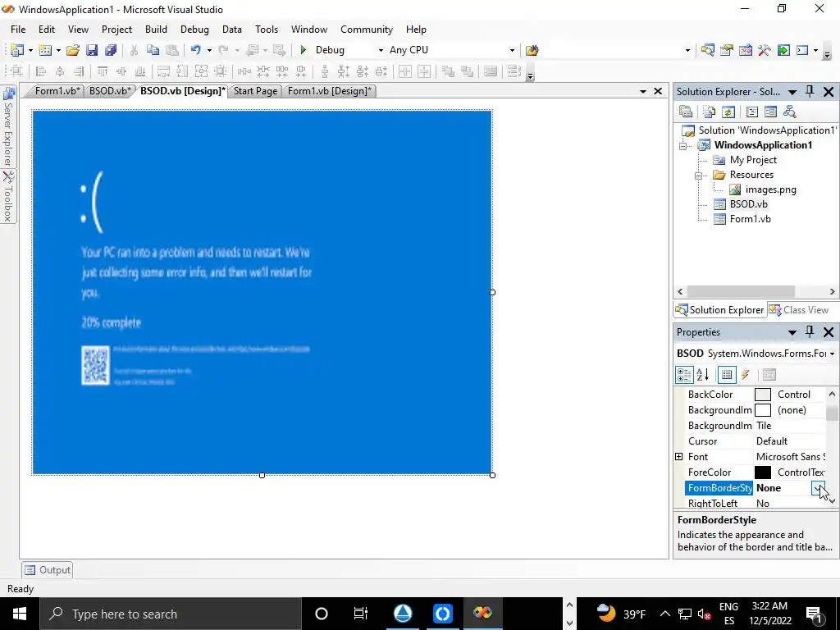Open the Server Explorer side panel

(x=8, y=127)
